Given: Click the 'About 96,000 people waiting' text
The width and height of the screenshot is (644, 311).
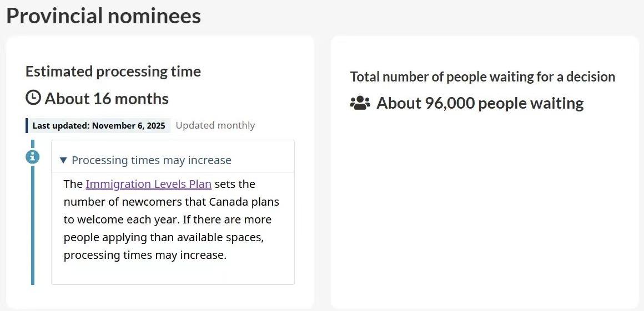Looking at the screenshot, I should [x=480, y=103].
